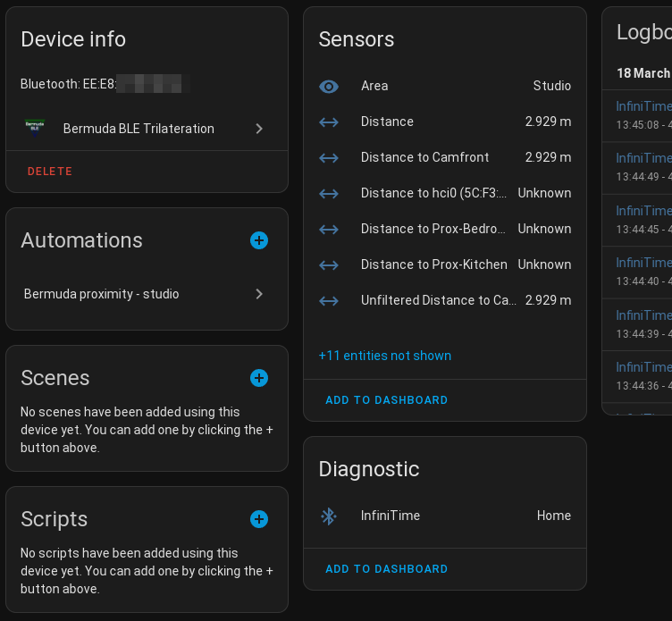Click the Bluetooth icon next to InfiniTime
672x621 pixels.
tap(329, 516)
